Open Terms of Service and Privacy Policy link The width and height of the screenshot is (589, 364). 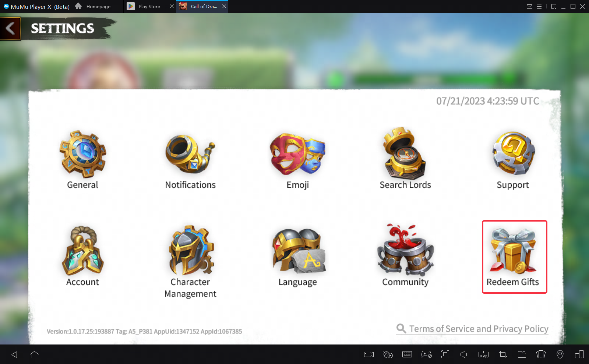point(472,329)
